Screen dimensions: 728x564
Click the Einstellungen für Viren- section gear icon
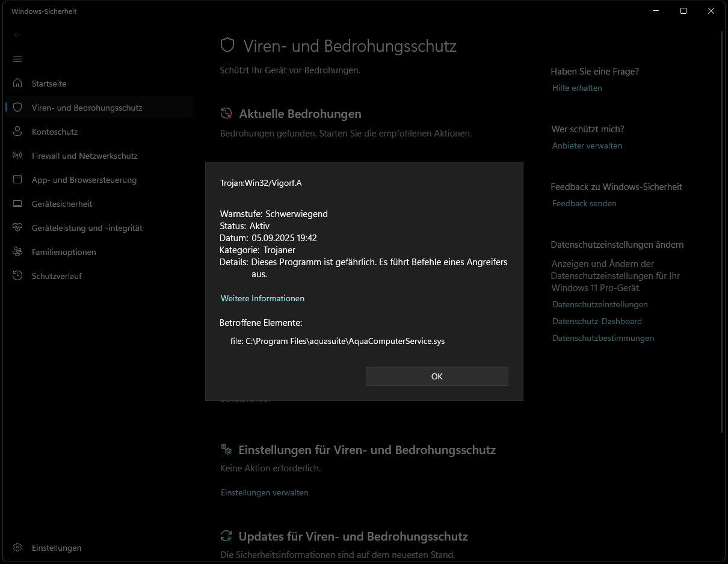pos(226,449)
